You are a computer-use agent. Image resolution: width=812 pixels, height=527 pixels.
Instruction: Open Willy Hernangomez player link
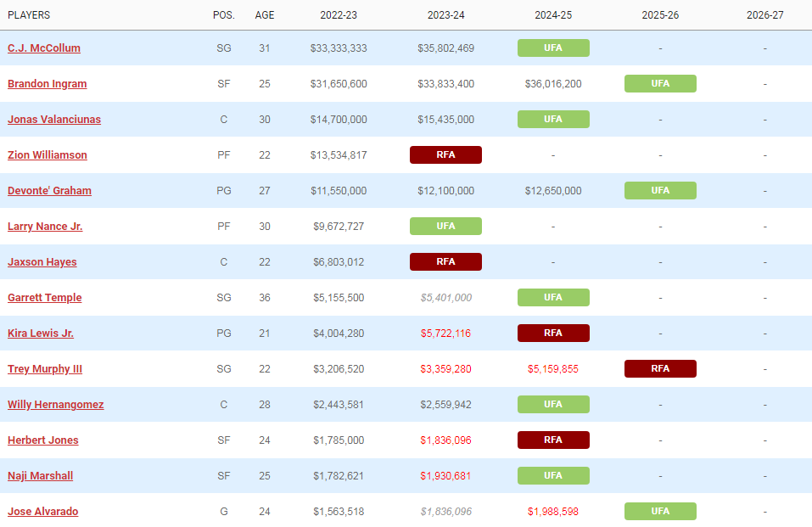click(x=56, y=405)
